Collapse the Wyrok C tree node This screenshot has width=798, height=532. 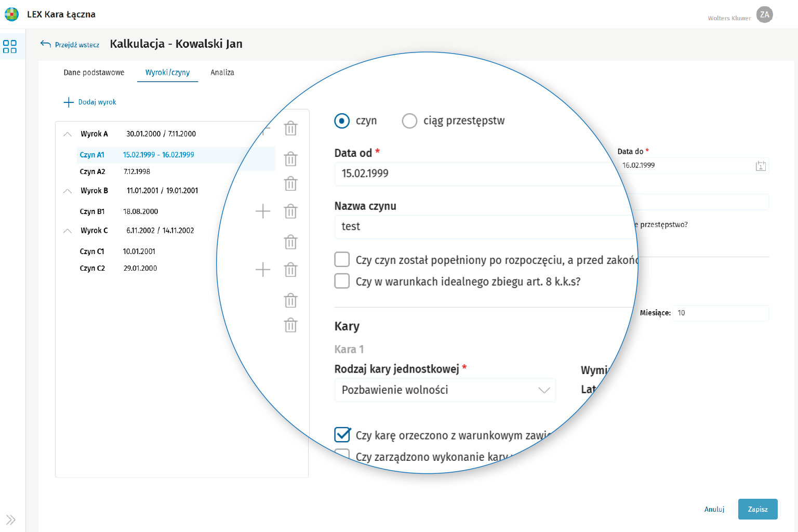click(x=68, y=231)
